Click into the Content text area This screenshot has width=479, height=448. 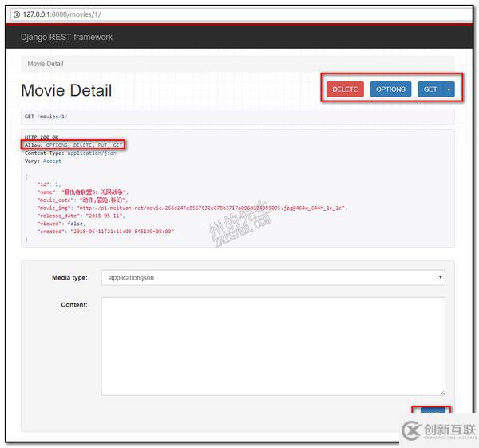(x=273, y=347)
